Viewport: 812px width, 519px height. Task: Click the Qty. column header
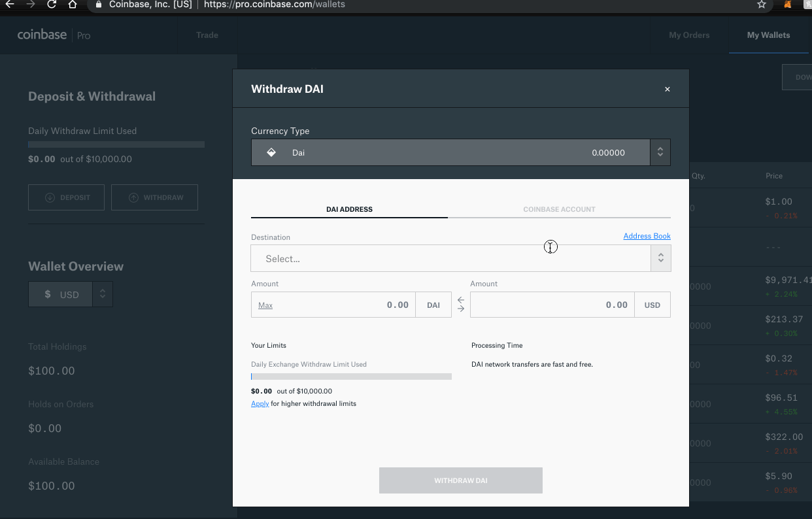(698, 176)
